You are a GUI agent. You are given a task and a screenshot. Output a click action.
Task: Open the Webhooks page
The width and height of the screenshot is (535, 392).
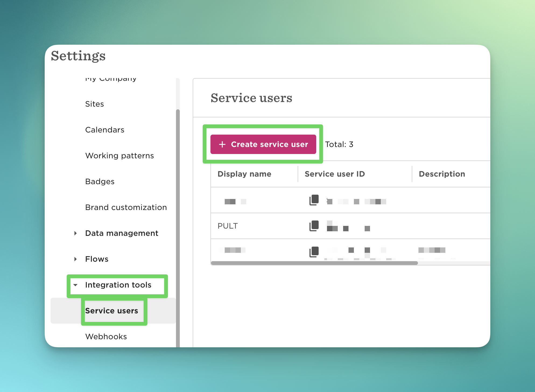point(106,337)
